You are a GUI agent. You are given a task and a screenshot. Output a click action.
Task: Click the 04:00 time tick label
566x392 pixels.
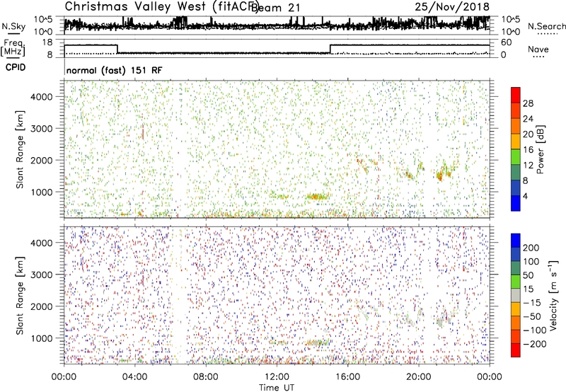pos(135,377)
